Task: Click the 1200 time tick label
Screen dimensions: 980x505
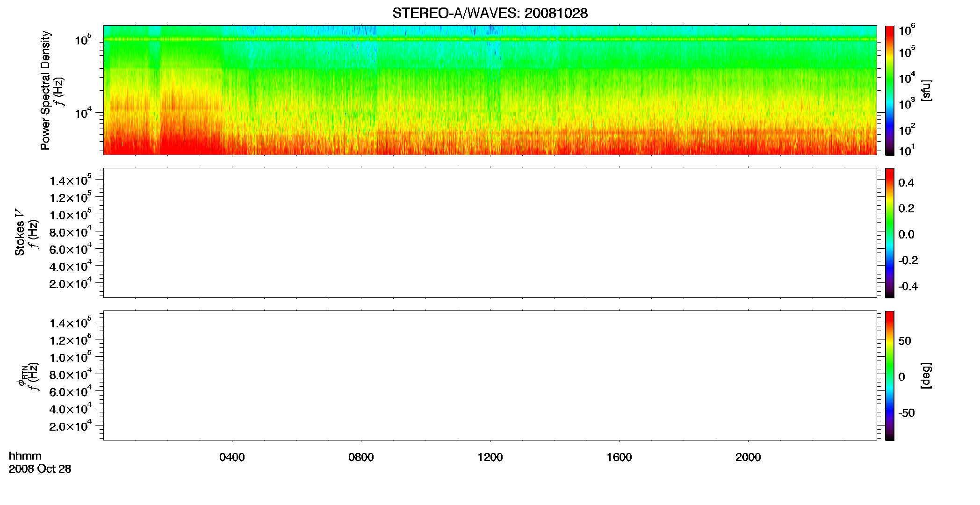Action: [x=490, y=457]
